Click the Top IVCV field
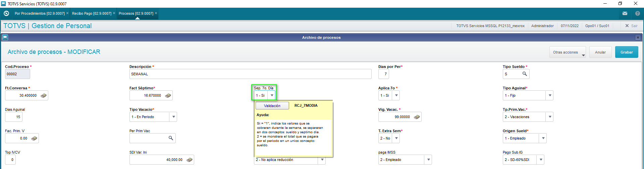The width and height of the screenshot is (644, 169). pyautogui.click(x=10, y=160)
